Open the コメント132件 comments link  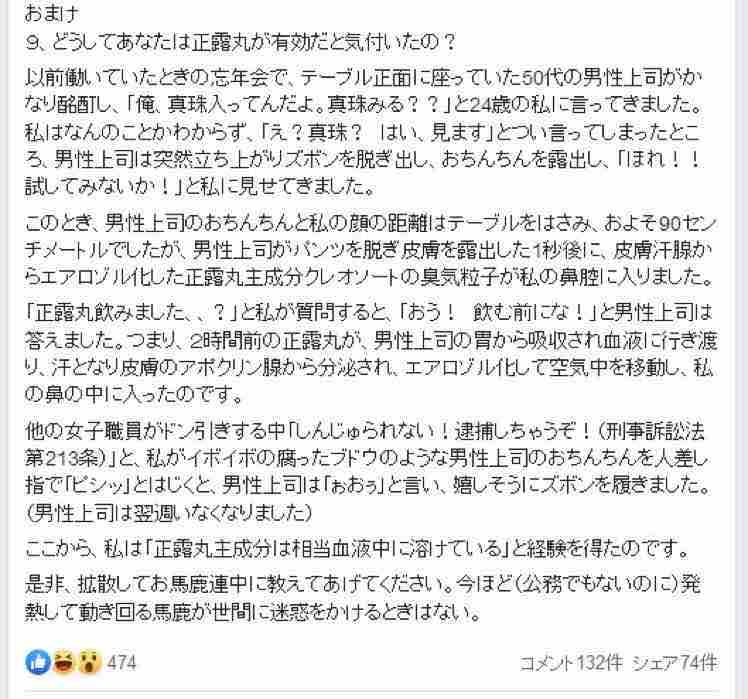pos(571,663)
